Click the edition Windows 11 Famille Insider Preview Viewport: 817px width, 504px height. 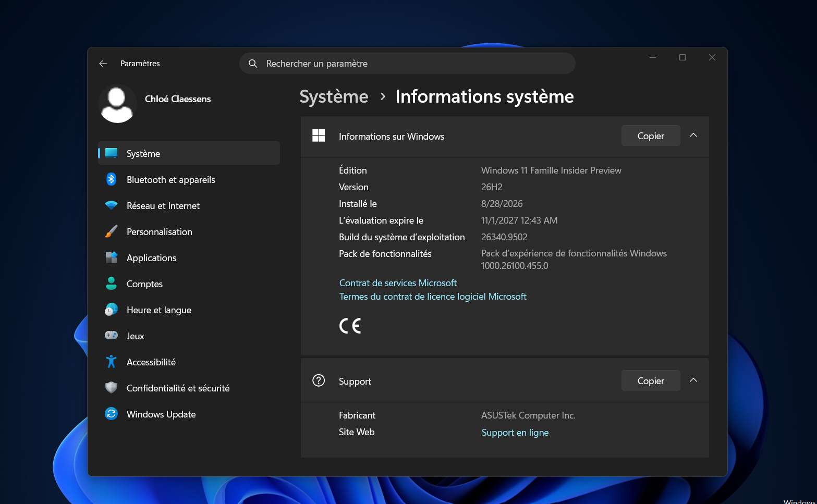pyautogui.click(x=551, y=170)
